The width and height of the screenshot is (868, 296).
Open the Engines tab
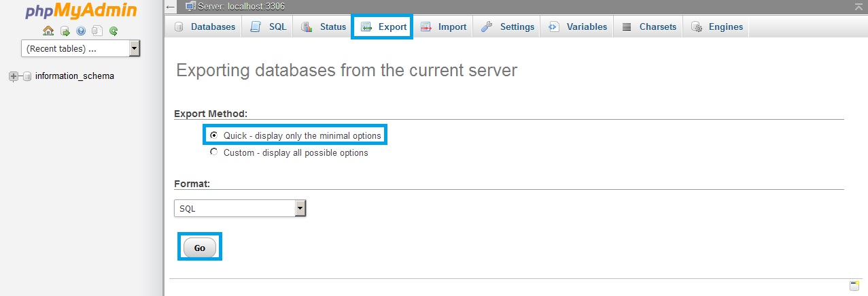point(717,27)
